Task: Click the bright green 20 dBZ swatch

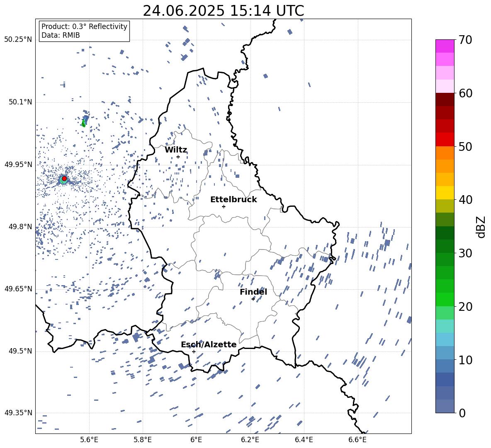Action: [x=445, y=299]
